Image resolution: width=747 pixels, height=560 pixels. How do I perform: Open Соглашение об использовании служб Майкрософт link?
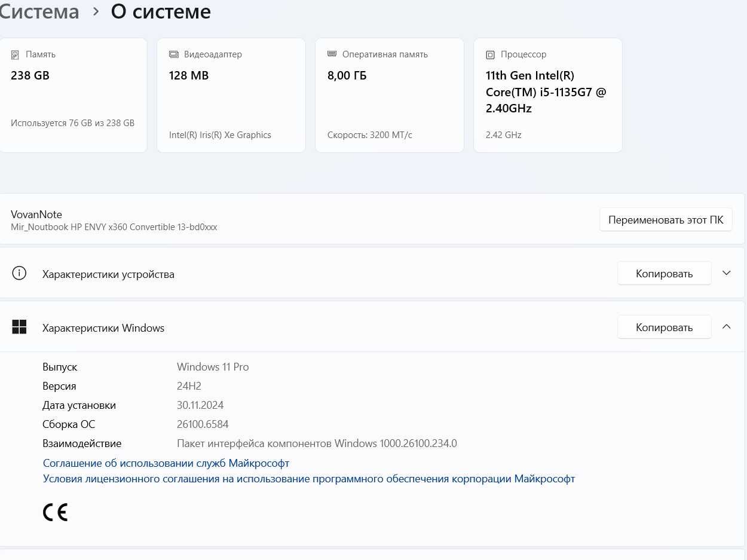click(x=166, y=463)
